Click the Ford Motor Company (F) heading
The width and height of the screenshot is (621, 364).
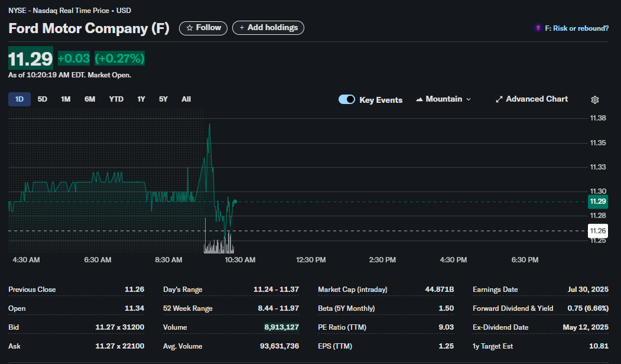coord(89,28)
